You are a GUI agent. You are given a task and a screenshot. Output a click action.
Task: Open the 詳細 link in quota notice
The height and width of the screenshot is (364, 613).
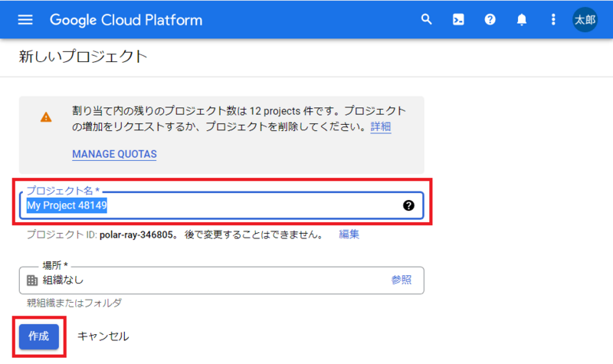coord(381,126)
